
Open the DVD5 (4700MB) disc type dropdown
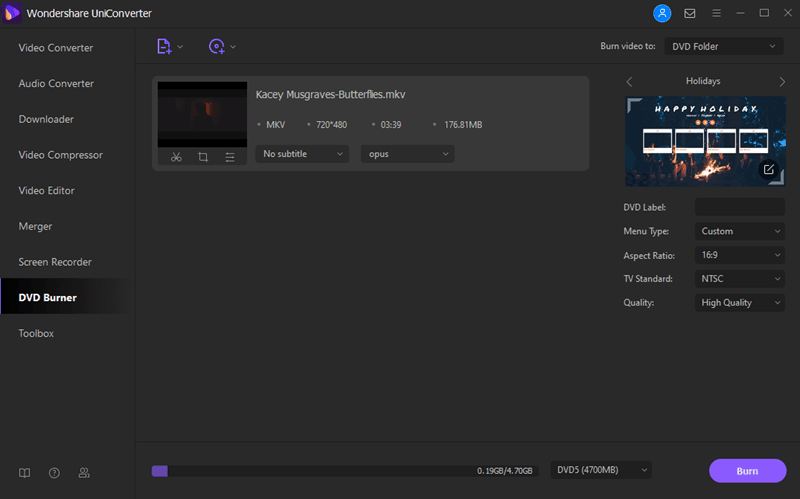point(601,470)
